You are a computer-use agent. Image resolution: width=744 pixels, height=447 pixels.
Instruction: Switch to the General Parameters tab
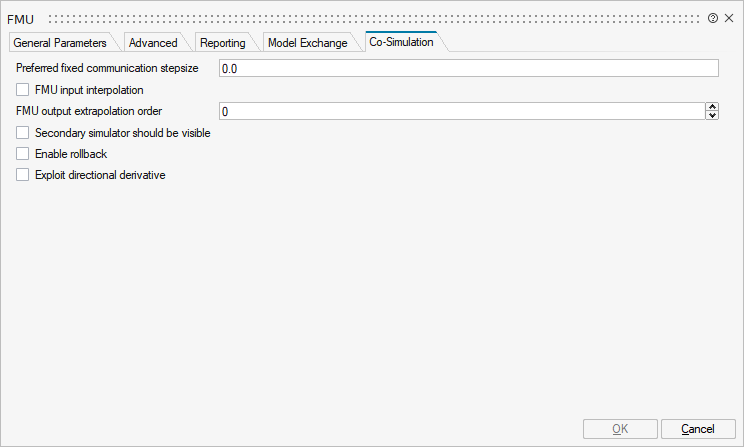pos(60,43)
